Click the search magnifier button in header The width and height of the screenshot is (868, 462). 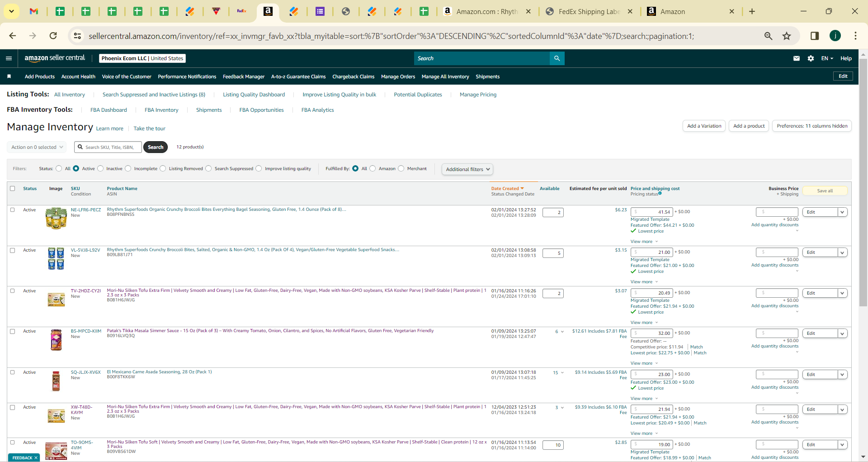pos(557,58)
